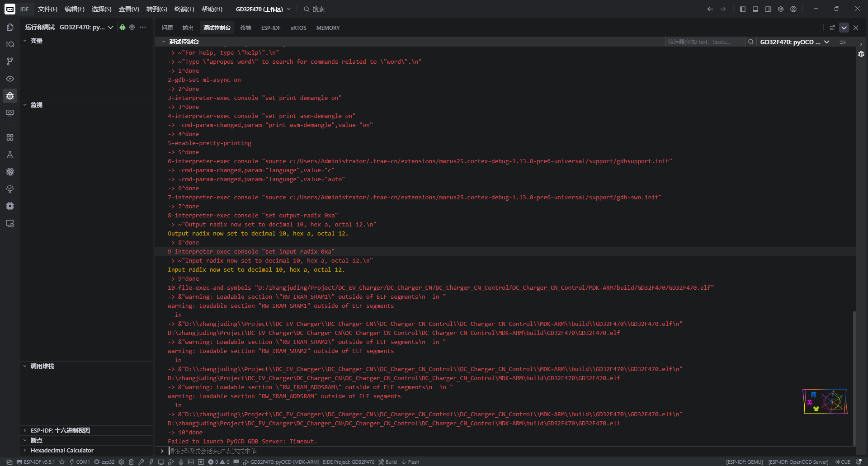
Task: Open the Explorer view in the activity bar
Action: [x=10, y=27]
